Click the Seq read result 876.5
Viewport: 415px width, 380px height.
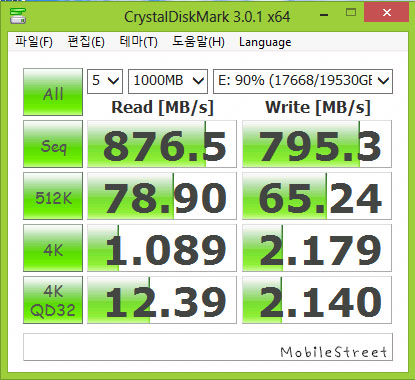click(x=162, y=144)
